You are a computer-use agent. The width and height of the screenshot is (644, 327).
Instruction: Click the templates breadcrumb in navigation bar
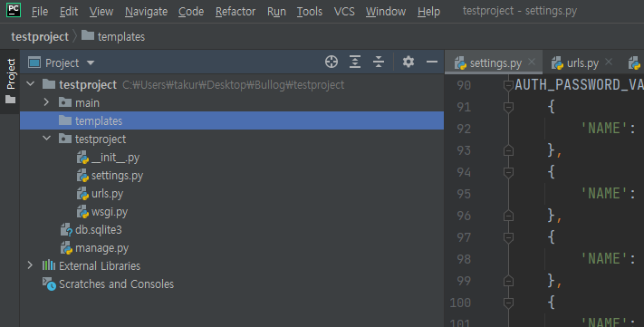click(113, 36)
